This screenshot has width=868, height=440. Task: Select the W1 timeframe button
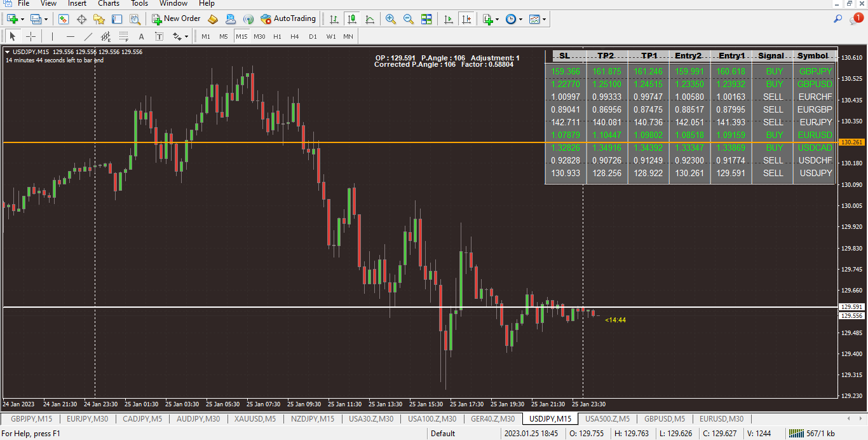(331, 36)
